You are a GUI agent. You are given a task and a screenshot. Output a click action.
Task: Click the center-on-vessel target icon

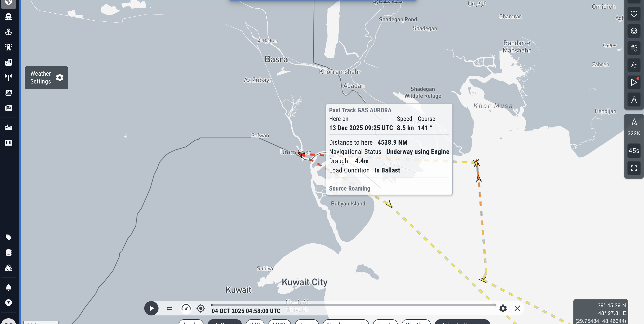201,308
